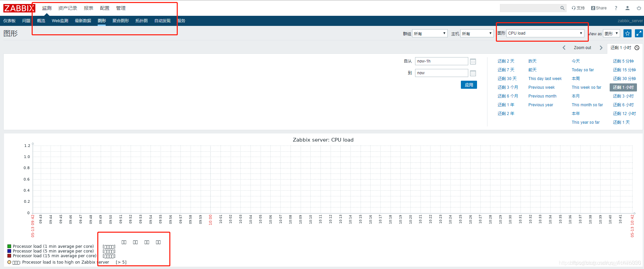
Task: Select 今天 time range
Action: (576, 61)
